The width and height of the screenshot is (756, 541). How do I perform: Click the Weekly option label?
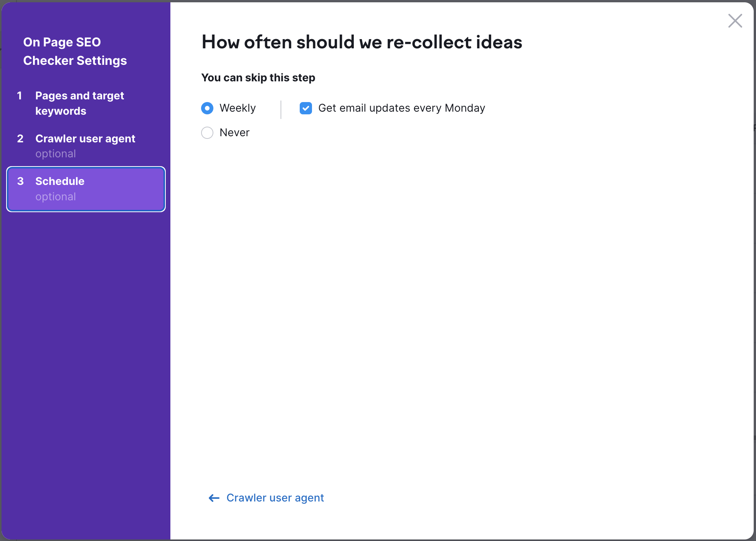(x=238, y=108)
